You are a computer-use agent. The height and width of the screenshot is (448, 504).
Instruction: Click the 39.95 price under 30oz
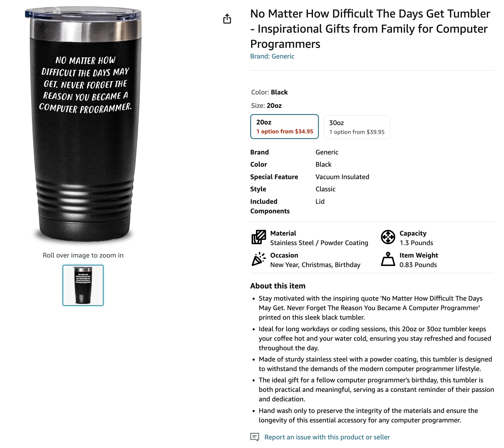point(376,132)
